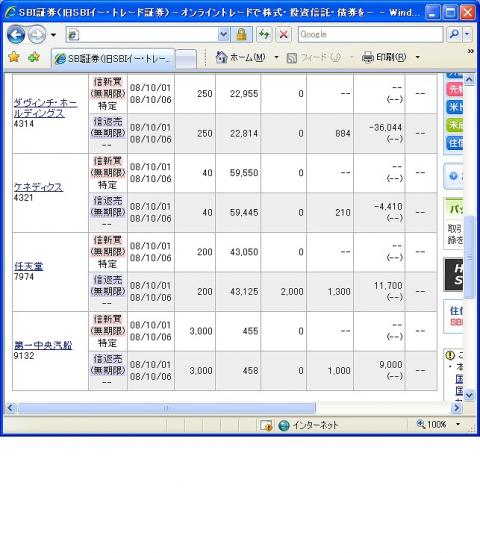
Task: Click the search magnifier button
Action: [x=454, y=35]
